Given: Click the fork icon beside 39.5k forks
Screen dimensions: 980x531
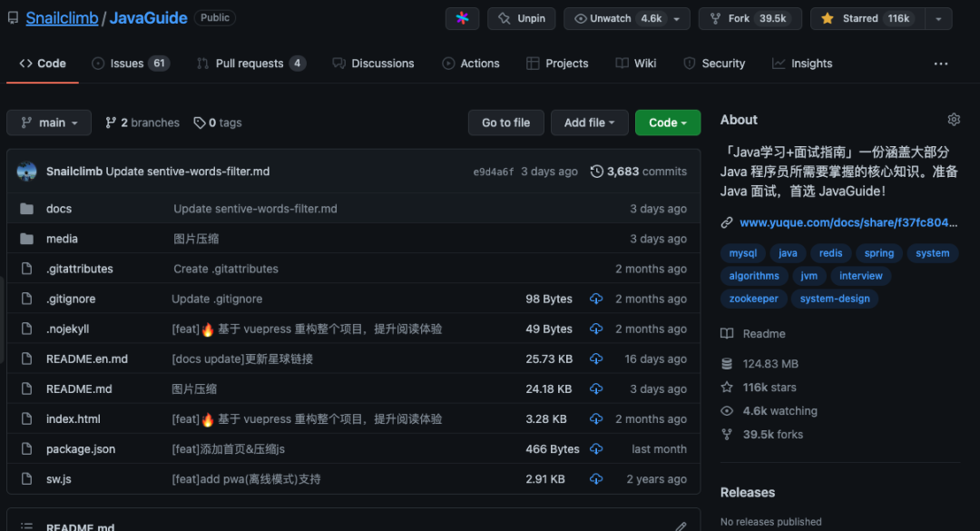Looking at the screenshot, I should [727, 435].
